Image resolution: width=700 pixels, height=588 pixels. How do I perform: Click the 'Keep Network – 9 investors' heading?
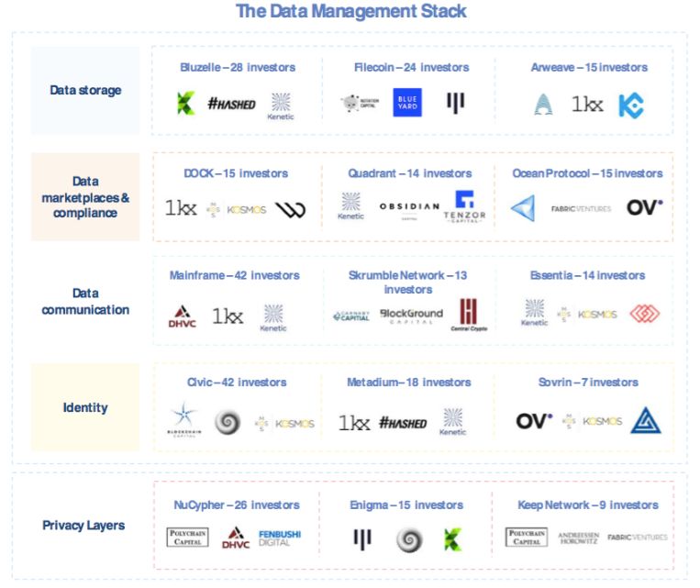click(x=588, y=505)
